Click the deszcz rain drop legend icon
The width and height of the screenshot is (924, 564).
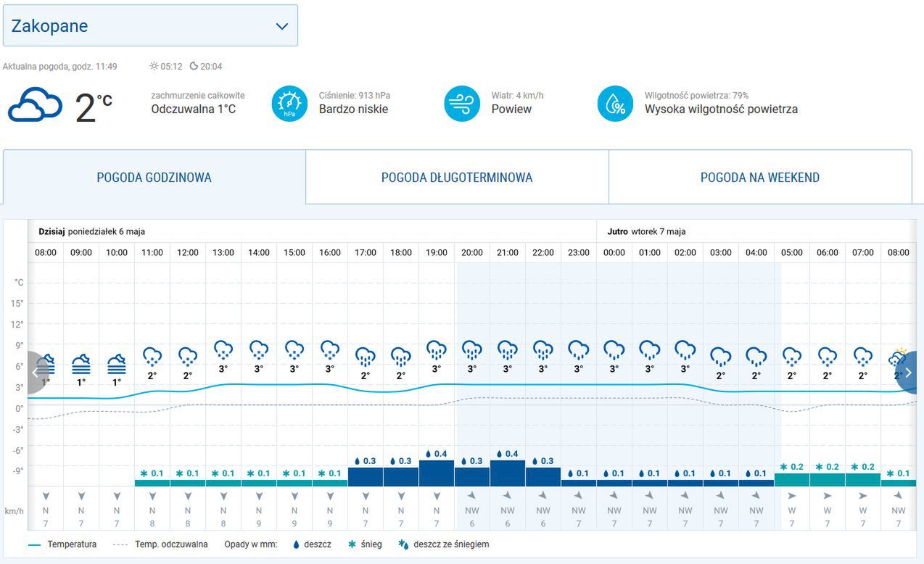click(x=296, y=544)
